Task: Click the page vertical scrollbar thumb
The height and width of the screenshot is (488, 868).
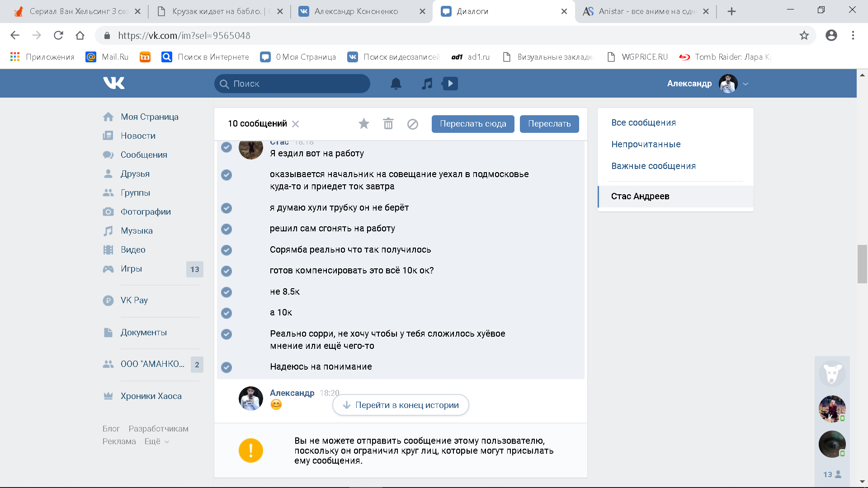Action: 862,264
